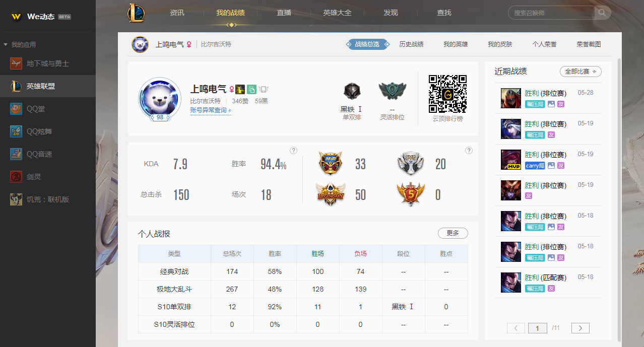The height and width of the screenshot is (347, 644).
Task: Open 我的皮肤 sub-tab
Action: coord(500,44)
